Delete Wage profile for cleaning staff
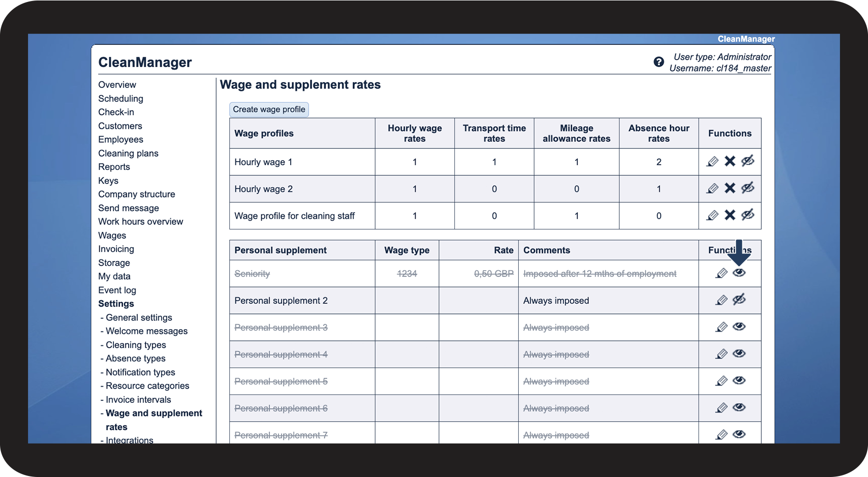Viewport: 868px width, 477px height. coord(730,215)
